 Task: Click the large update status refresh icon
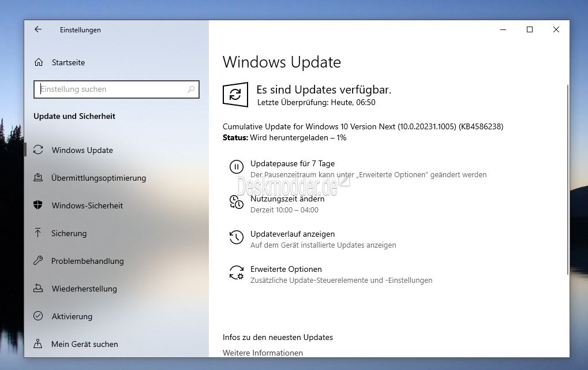pos(235,95)
